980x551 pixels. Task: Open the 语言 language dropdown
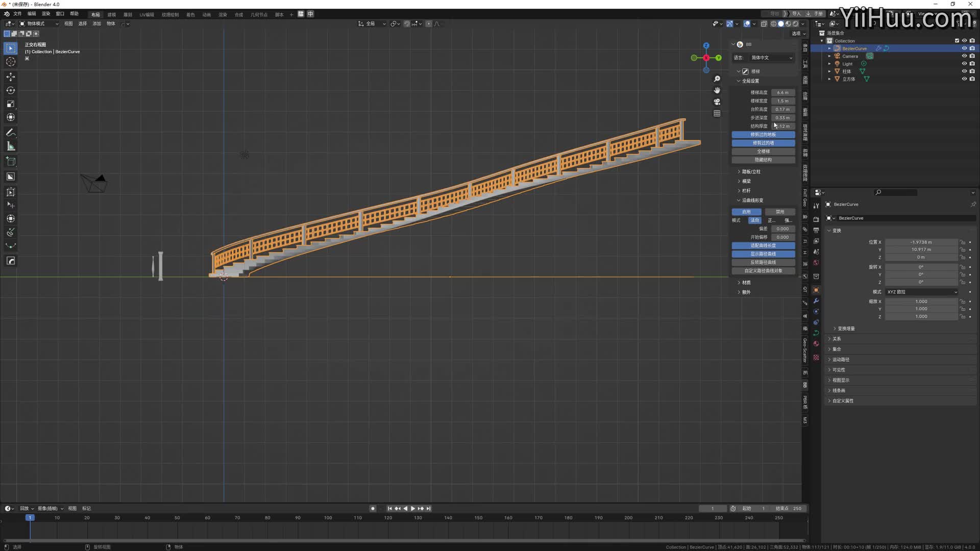[x=772, y=58]
